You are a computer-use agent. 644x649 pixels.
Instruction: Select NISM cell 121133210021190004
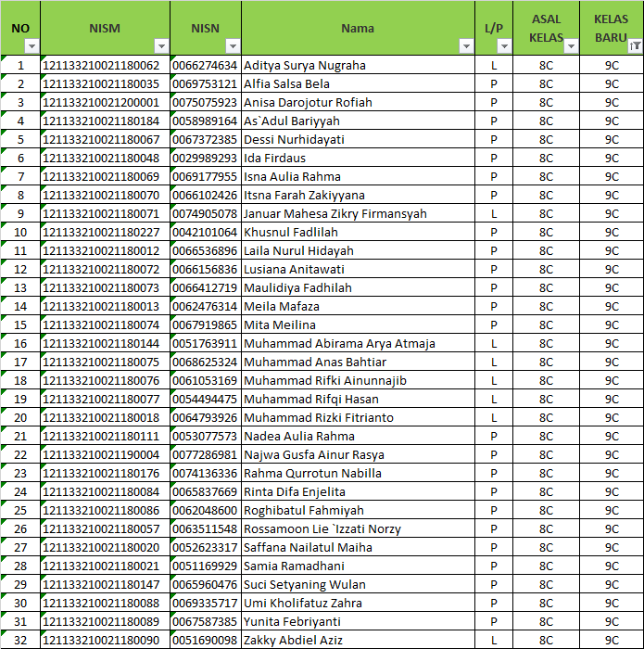click(x=105, y=455)
